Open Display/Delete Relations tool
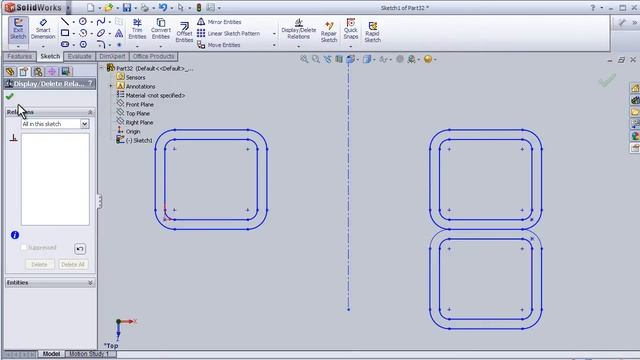The height and width of the screenshot is (360, 640). pyautogui.click(x=298, y=29)
